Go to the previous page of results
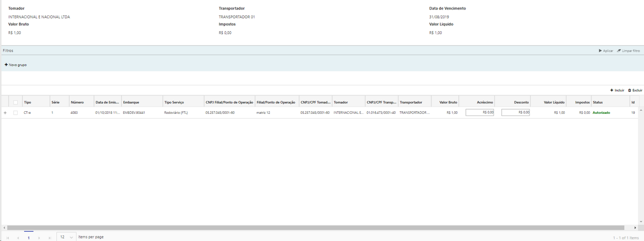The image size is (644, 241). coord(18,238)
